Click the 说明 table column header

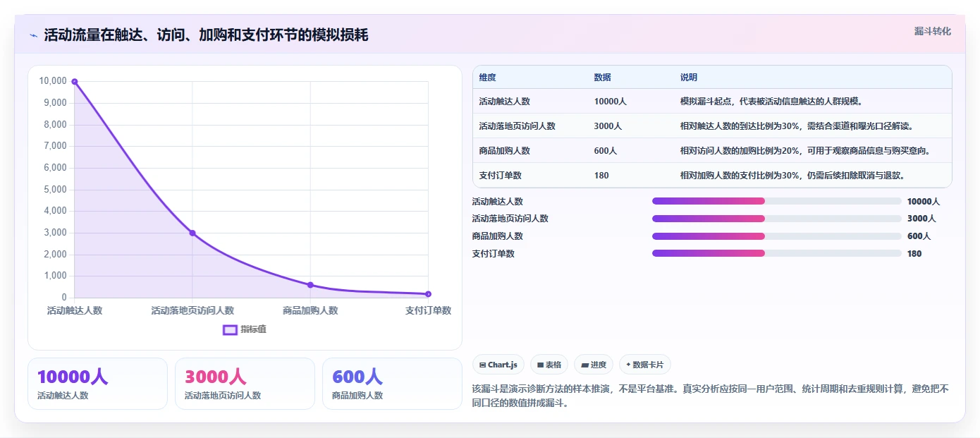[x=688, y=78]
